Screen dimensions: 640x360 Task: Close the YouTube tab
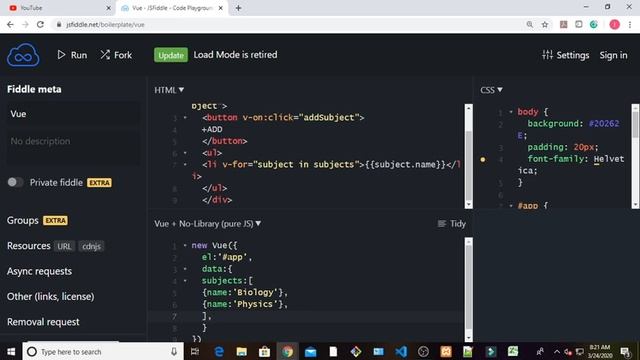click(x=109, y=8)
